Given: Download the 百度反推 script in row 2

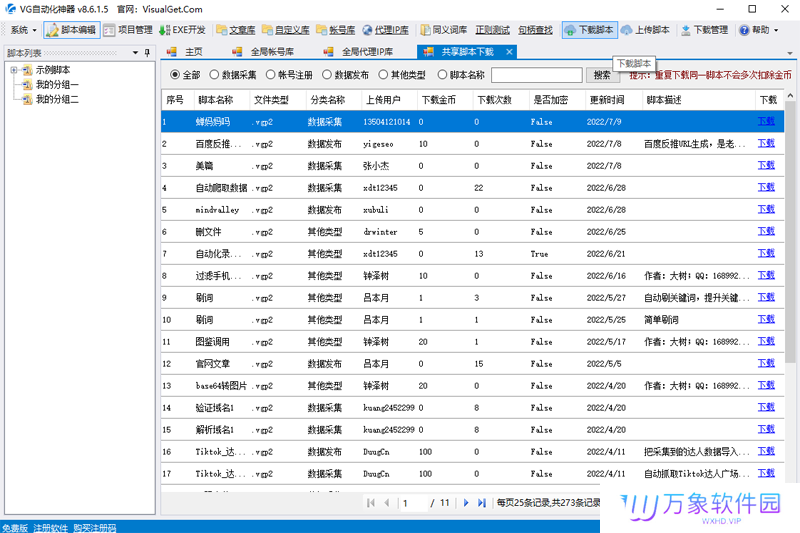Looking at the screenshot, I should tap(766, 143).
